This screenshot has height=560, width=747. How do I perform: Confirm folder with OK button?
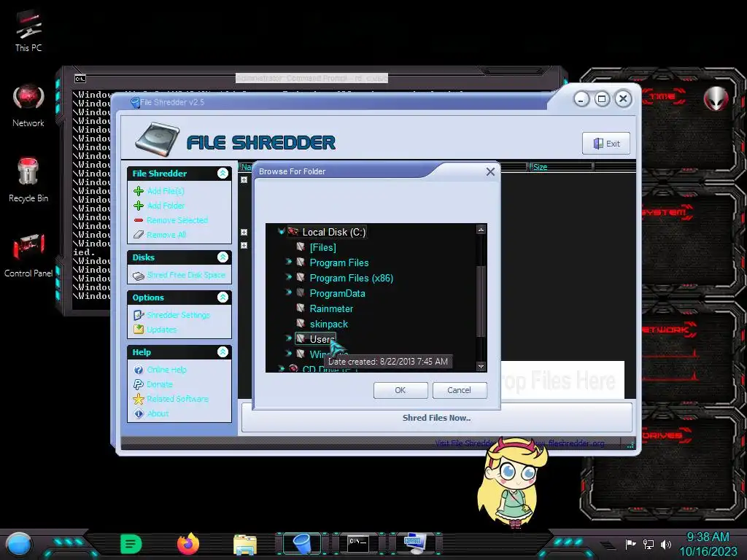[400, 390]
